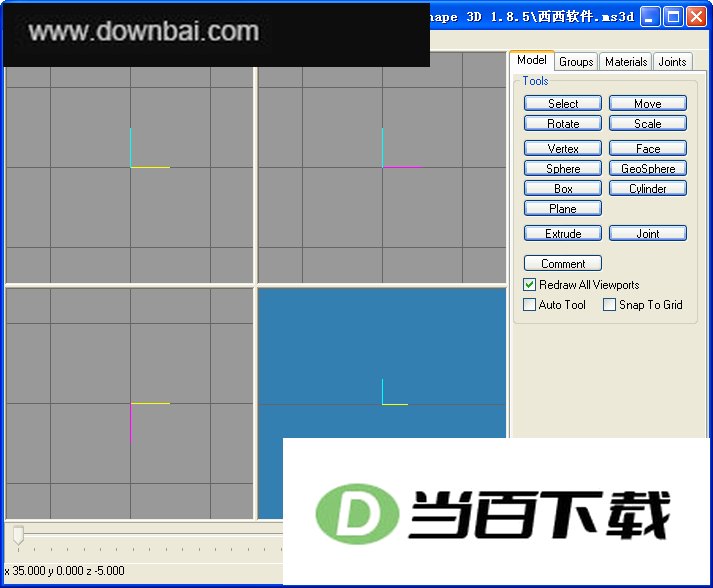The width and height of the screenshot is (713, 588).
Task: Close the MilkShape 3D window
Action: pyautogui.click(x=696, y=17)
